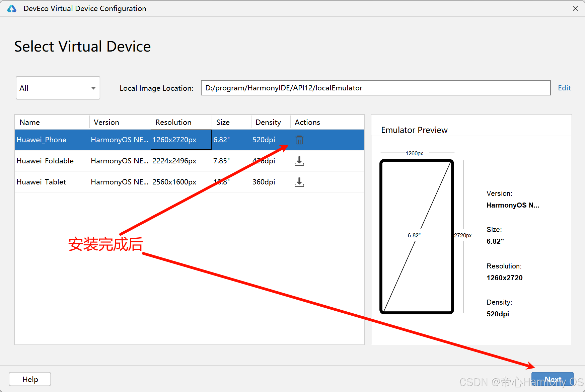Sort by the Version column header
Screen dimensions: 585x392
tap(120, 123)
